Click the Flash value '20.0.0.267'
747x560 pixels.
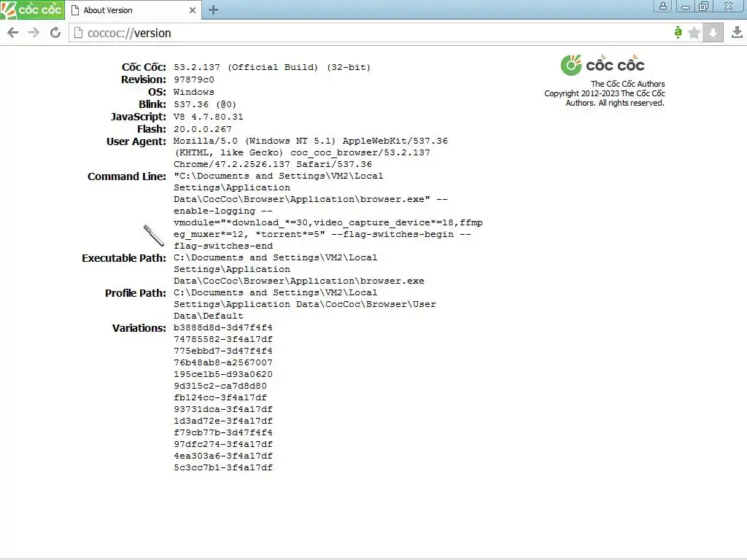click(x=203, y=129)
